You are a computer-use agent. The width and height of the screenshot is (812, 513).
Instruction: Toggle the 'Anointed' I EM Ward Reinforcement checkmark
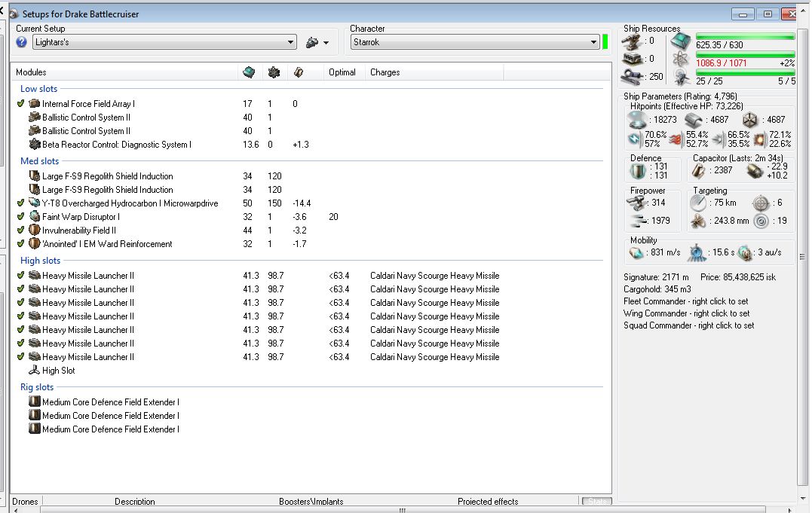tap(20, 243)
